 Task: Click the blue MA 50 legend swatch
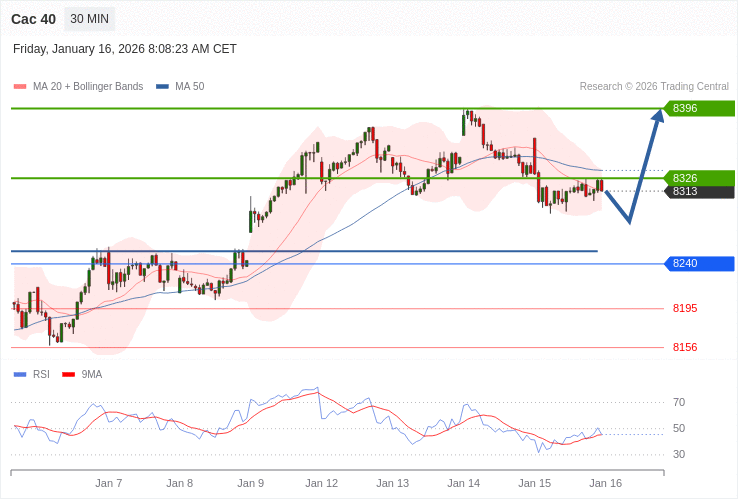pyautogui.click(x=162, y=87)
